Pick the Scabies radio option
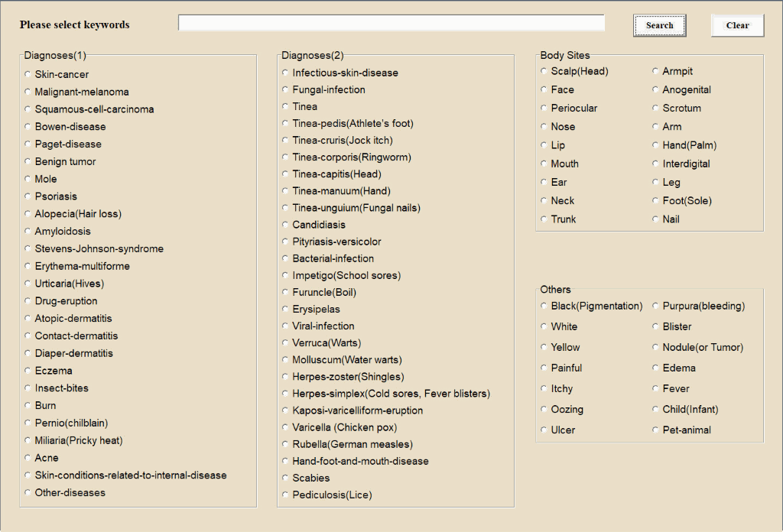The height and width of the screenshot is (532, 783). pos(286,478)
